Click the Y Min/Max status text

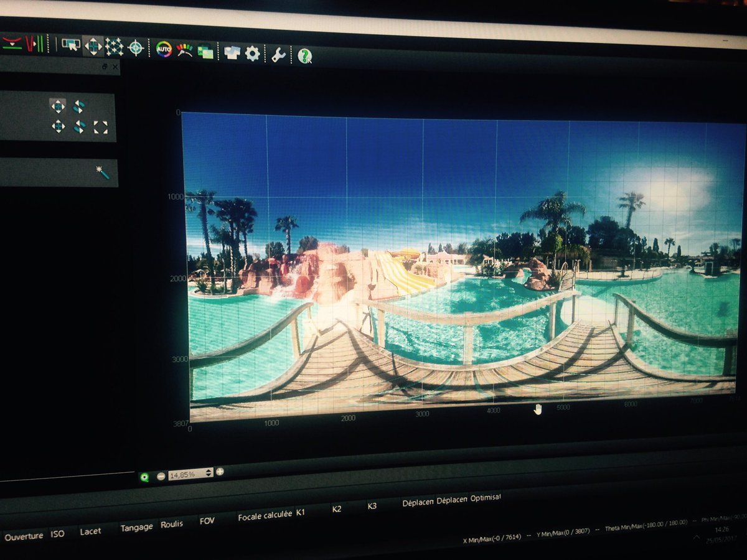[x=563, y=531]
